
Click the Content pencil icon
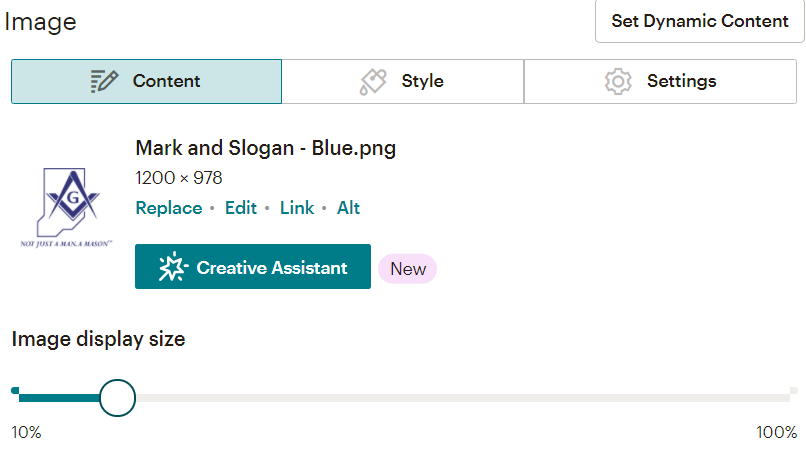pyautogui.click(x=104, y=81)
